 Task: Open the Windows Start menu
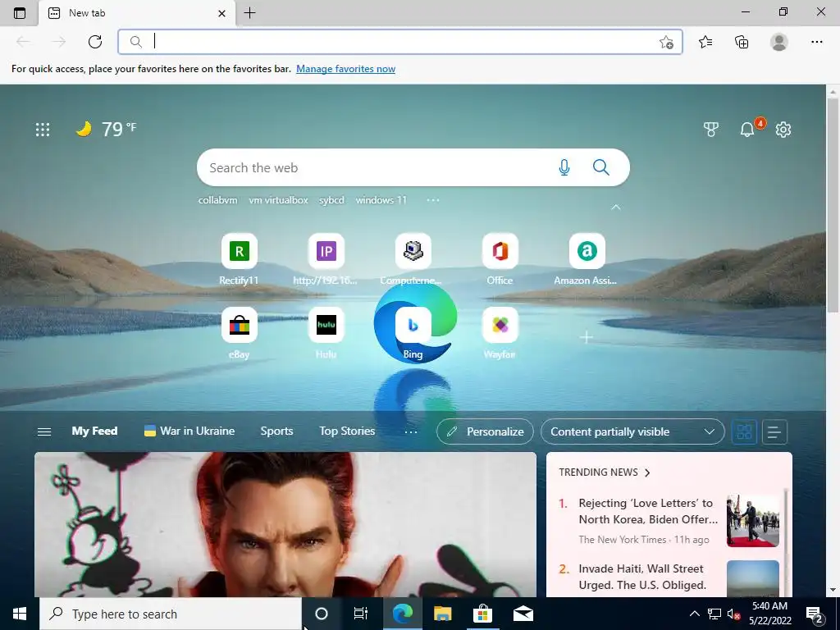(20, 614)
